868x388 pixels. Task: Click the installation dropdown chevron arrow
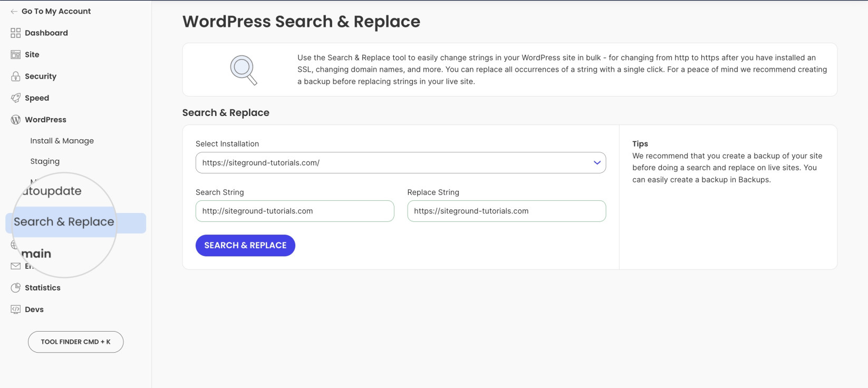click(x=597, y=163)
